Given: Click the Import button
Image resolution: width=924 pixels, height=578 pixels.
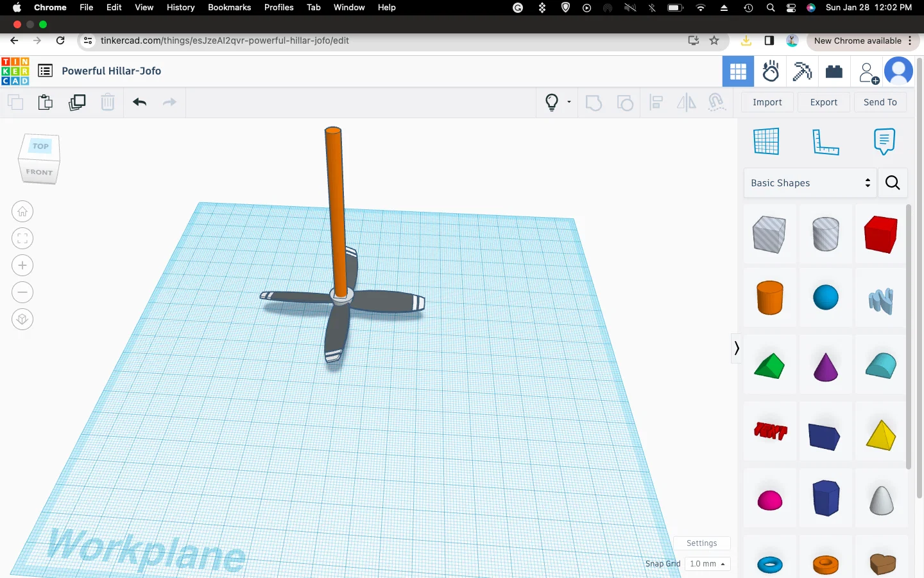Looking at the screenshot, I should (x=767, y=102).
